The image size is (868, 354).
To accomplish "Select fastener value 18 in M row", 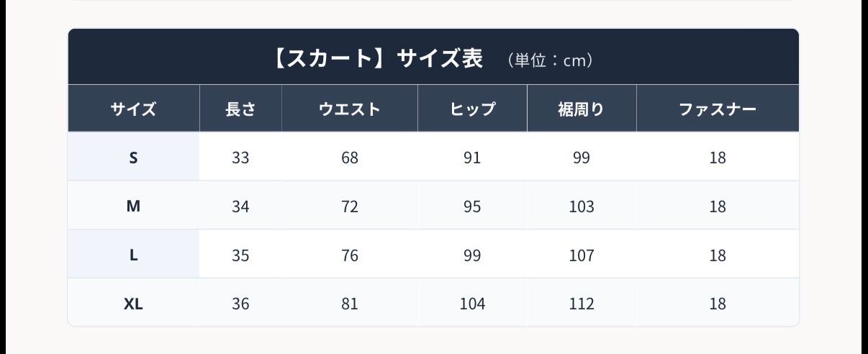I will pyautogui.click(x=718, y=206).
